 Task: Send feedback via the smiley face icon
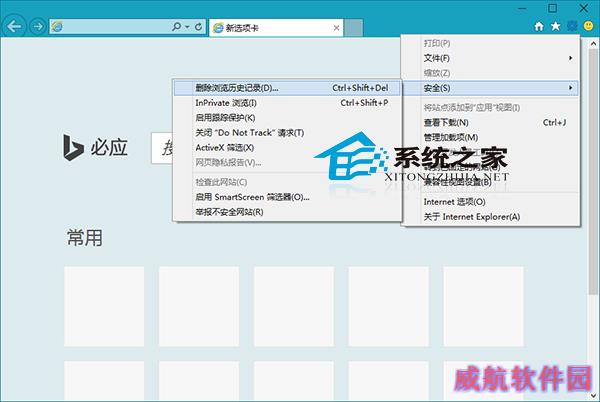coord(589,26)
